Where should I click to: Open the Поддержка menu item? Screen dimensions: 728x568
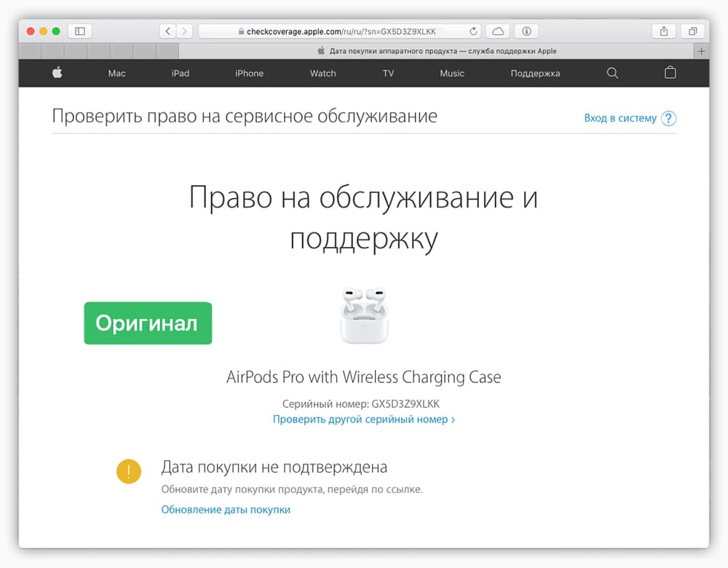(535, 74)
